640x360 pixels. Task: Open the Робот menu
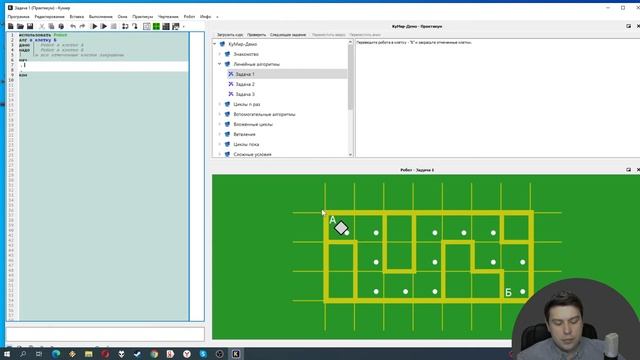coord(189,16)
